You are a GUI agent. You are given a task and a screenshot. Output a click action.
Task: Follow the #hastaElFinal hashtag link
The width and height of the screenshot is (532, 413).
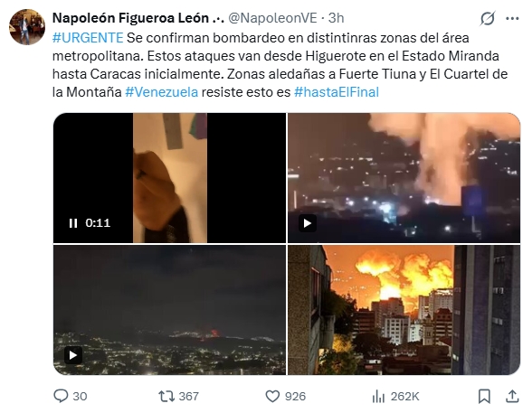coord(337,92)
